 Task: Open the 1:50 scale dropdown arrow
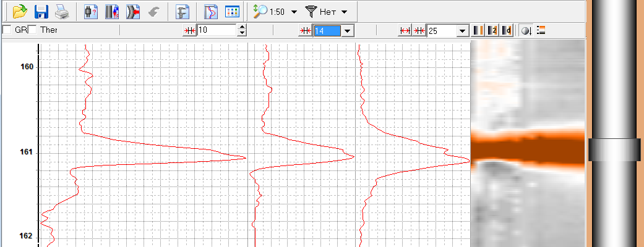pyautogui.click(x=294, y=12)
